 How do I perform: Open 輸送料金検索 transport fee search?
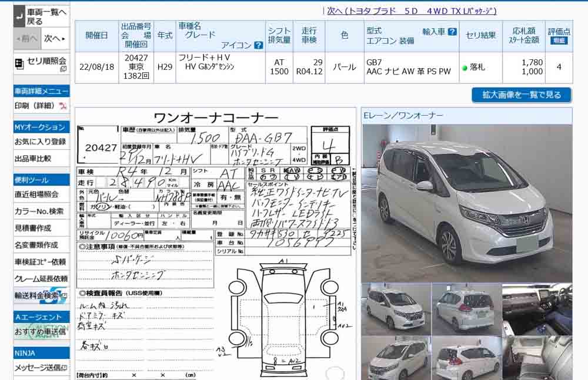[x=41, y=295]
